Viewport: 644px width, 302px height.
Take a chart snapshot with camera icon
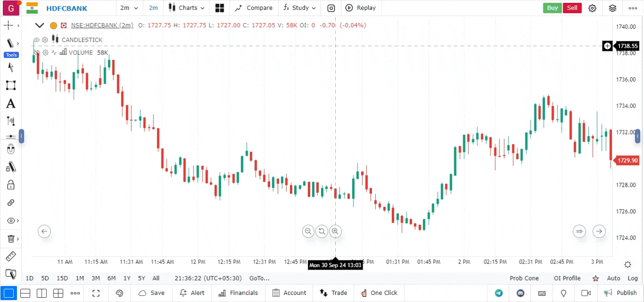(x=331, y=8)
